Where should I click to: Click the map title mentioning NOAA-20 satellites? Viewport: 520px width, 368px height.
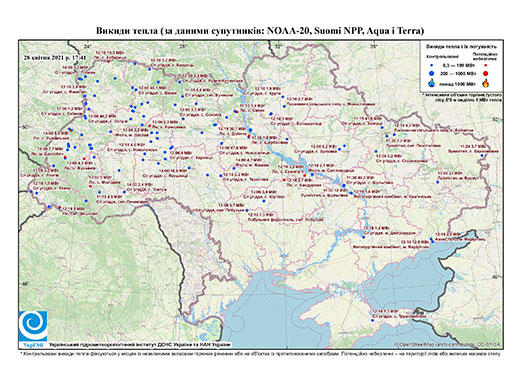[x=260, y=31]
